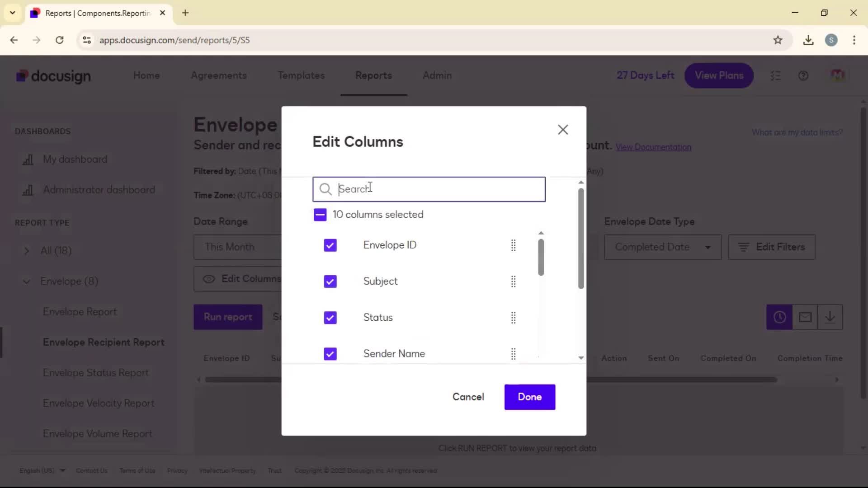Uncheck the Sender Name column

coord(330,353)
